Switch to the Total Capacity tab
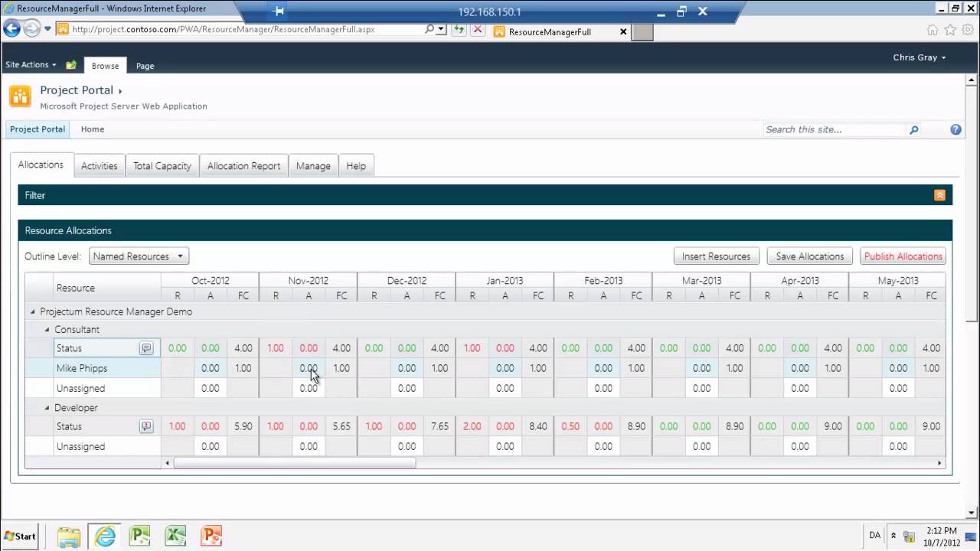Image resolution: width=980 pixels, height=551 pixels. click(162, 166)
